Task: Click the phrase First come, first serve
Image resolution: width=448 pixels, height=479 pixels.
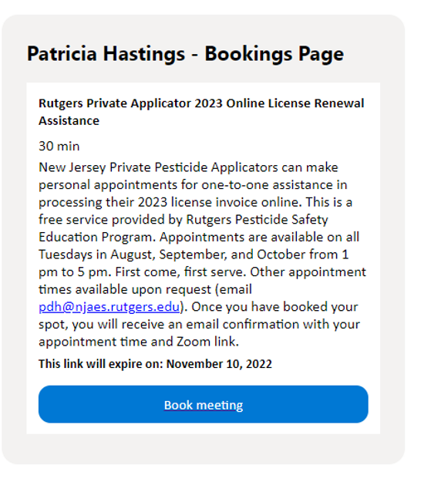Action: pyautogui.click(x=180, y=272)
